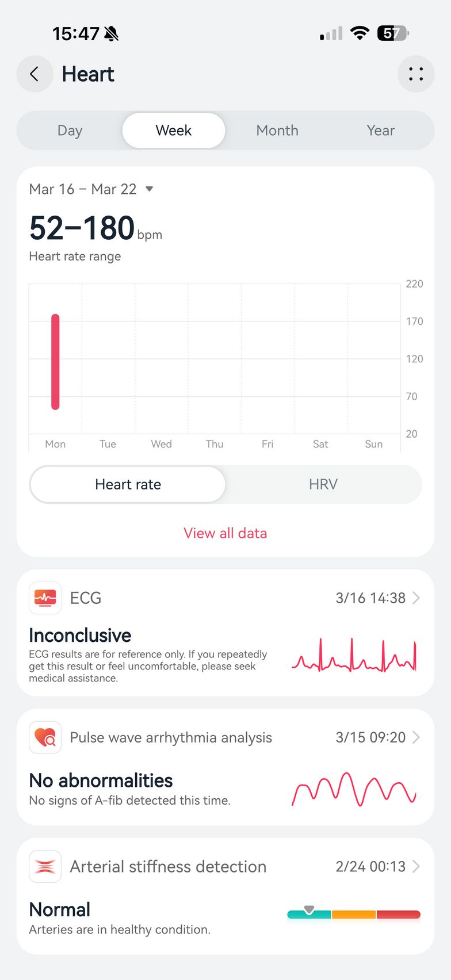Select the Year time range
The image size is (451, 980).
pos(380,131)
